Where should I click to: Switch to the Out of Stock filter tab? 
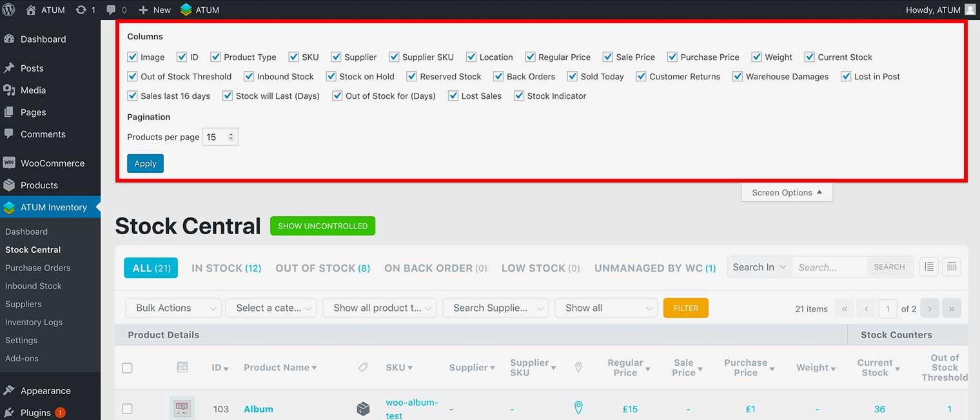pos(322,268)
